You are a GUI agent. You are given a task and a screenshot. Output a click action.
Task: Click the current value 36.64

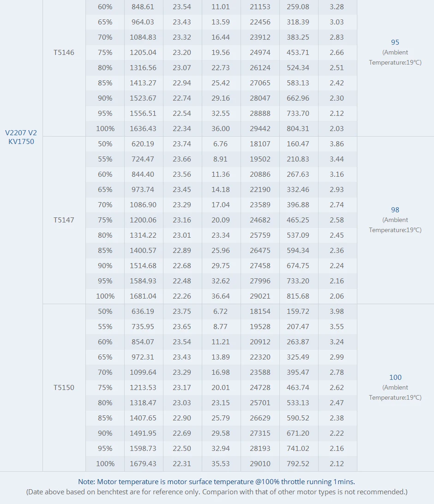point(221,296)
